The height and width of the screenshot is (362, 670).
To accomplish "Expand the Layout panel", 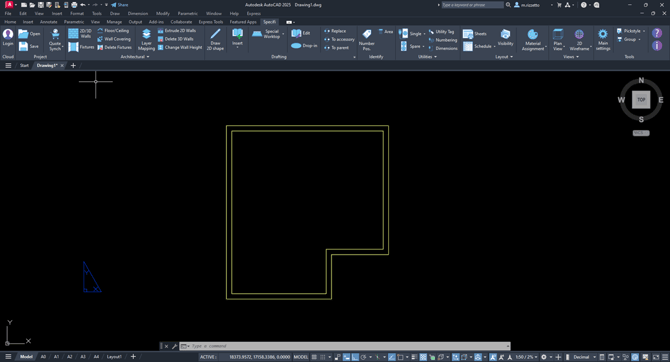I will (x=504, y=56).
